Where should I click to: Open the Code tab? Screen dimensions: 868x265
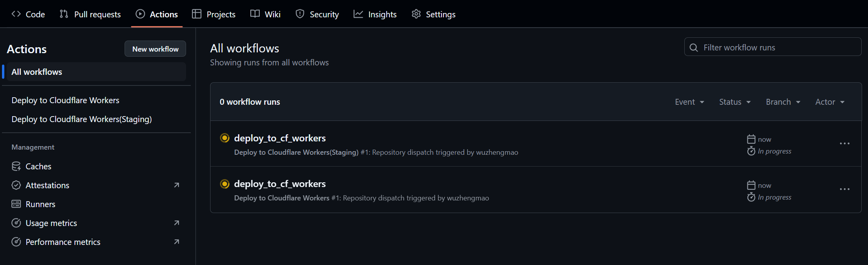(x=28, y=14)
